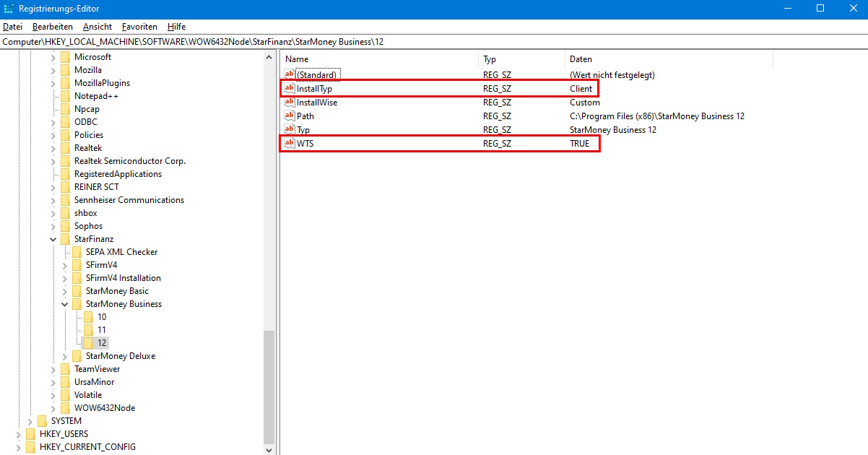
Task: Click the REINER SCT folder icon
Action: [x=65, y=187]
